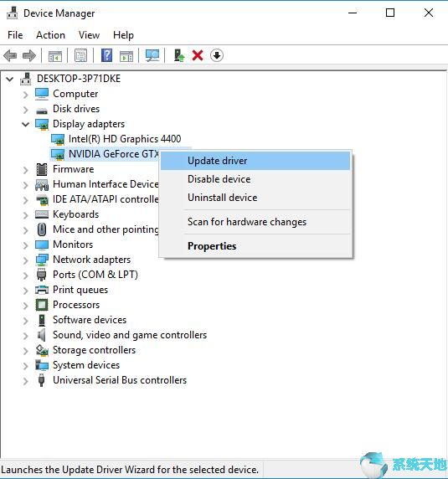Screen dimensions: 448x479
Task: Expand the Computer category arrow
Action: (x=26, y=95)
